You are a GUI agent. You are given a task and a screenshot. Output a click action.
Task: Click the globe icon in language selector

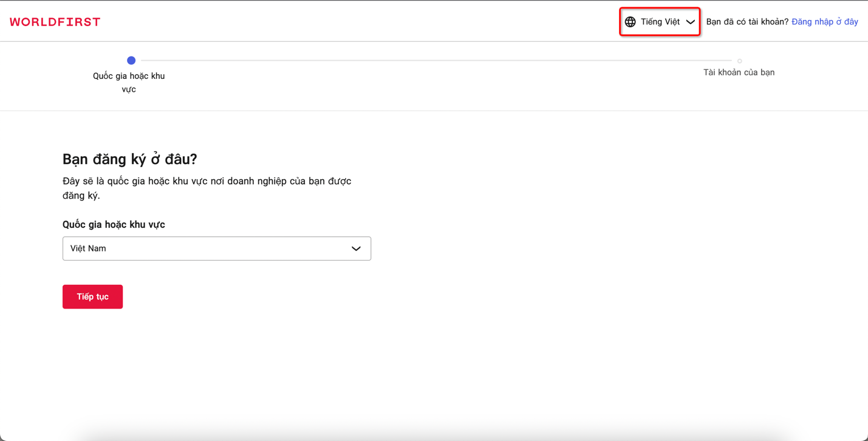tap(630, 22)
